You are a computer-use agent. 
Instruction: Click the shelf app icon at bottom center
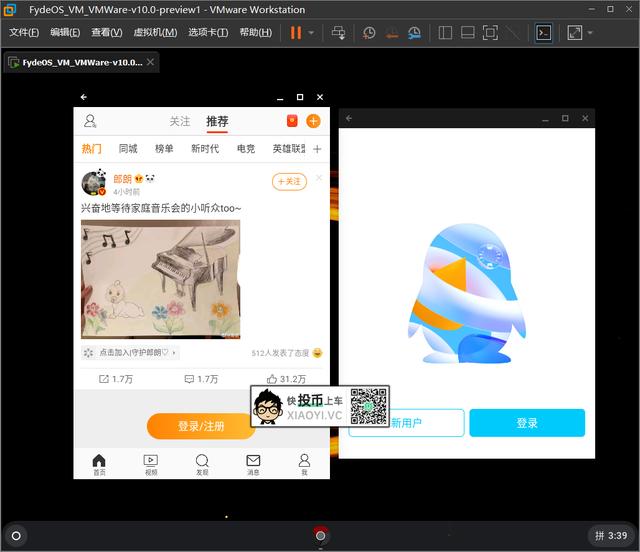pos(320,535)
